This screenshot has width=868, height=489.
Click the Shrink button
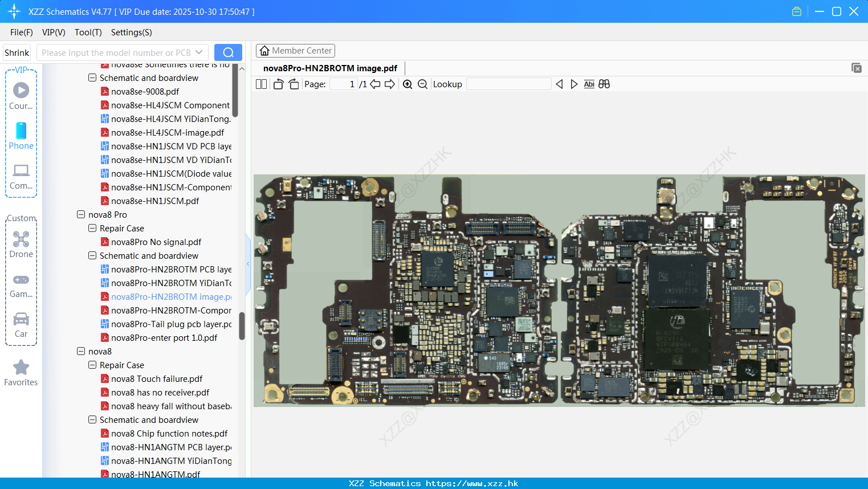click(x=17, y=52)
